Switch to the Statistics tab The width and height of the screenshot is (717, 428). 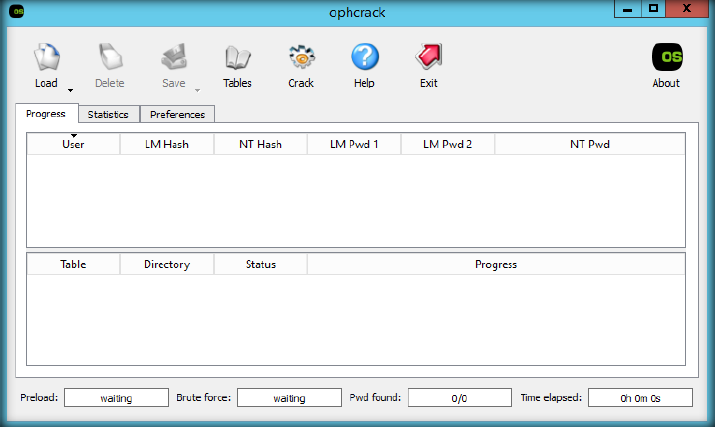[x=108, y=114]
